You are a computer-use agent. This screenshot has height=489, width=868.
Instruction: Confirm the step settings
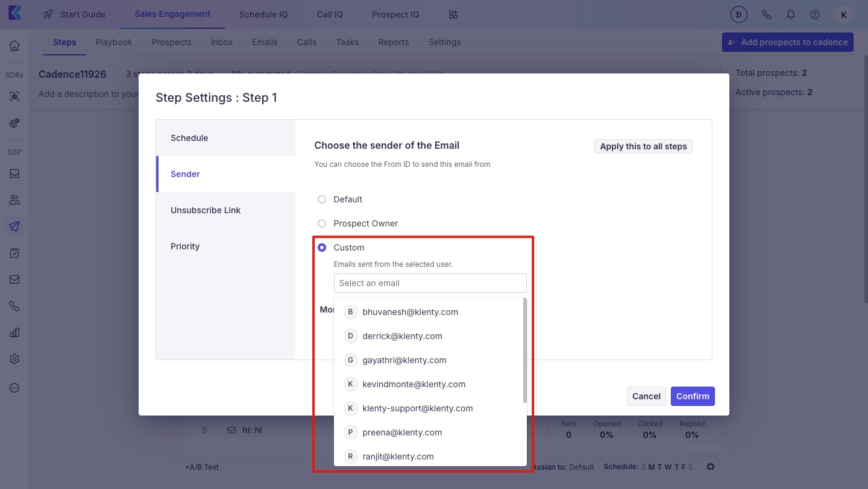pyautogui.click(x=693, y=396)
